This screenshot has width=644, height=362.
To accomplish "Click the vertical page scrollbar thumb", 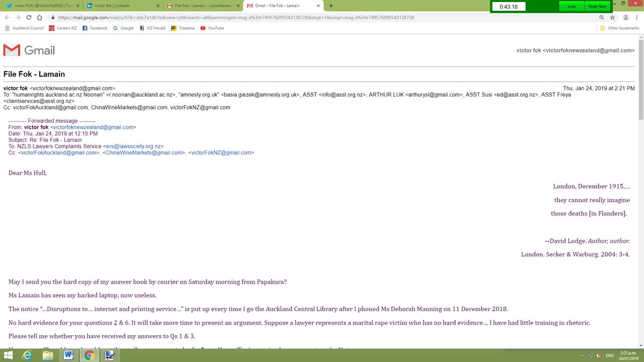I will click(x=640, y=79).
